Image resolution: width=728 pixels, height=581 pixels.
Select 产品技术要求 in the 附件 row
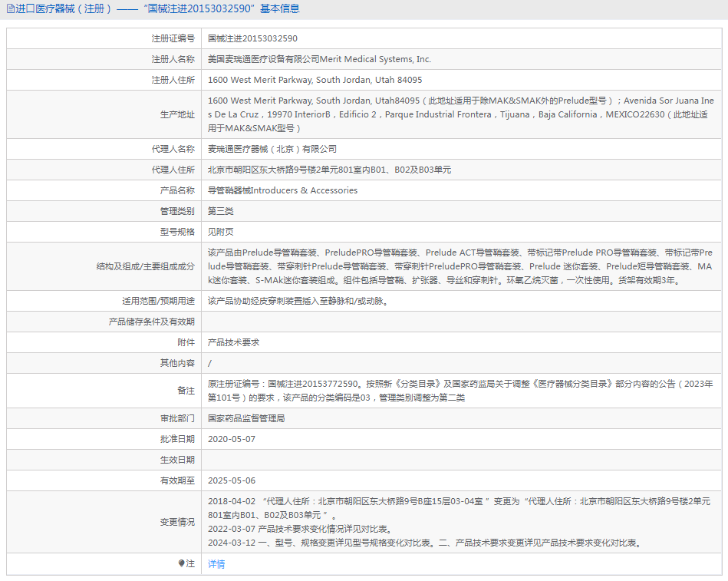coord(233,342)
